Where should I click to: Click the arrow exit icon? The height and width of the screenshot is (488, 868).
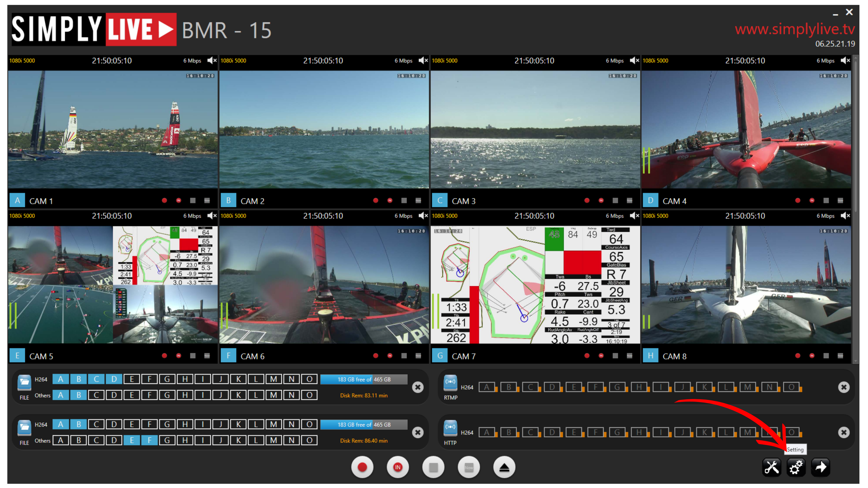pyautogui.click(x=821, y=467)
